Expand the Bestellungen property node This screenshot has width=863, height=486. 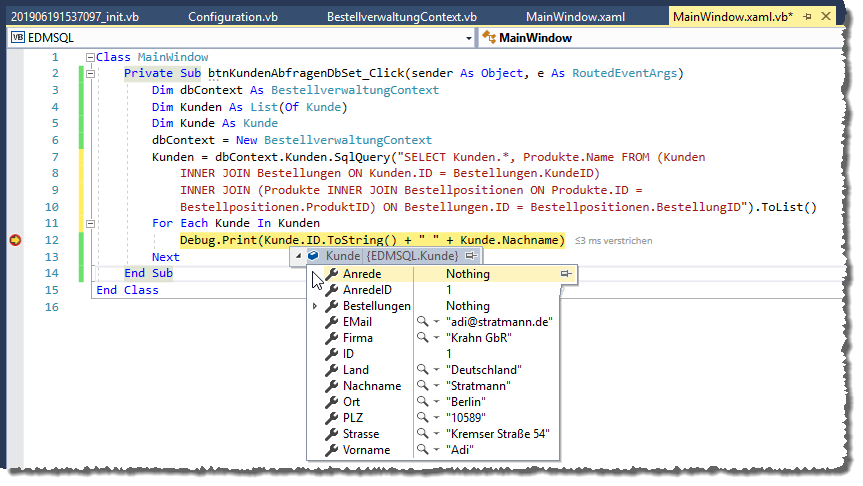click(317, 306)
